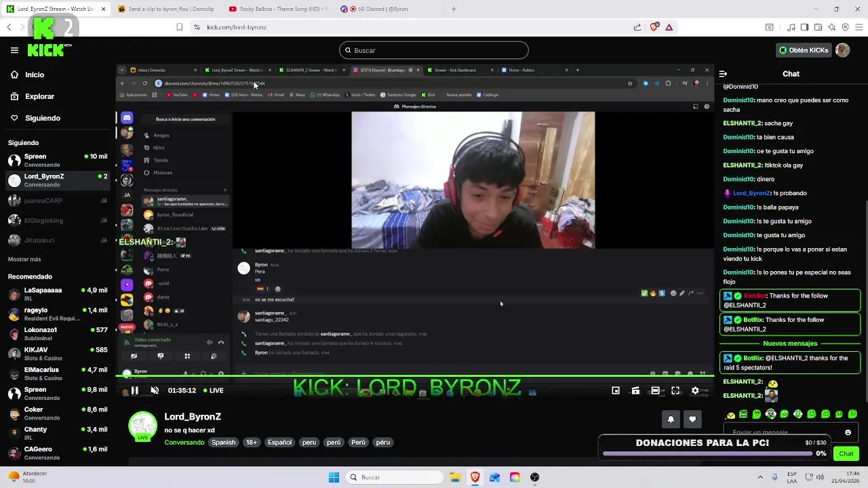Select the juanvaCARP offline channel
Image resolution: width=868 pixels, height=488 pixels.
coord(58,201)
